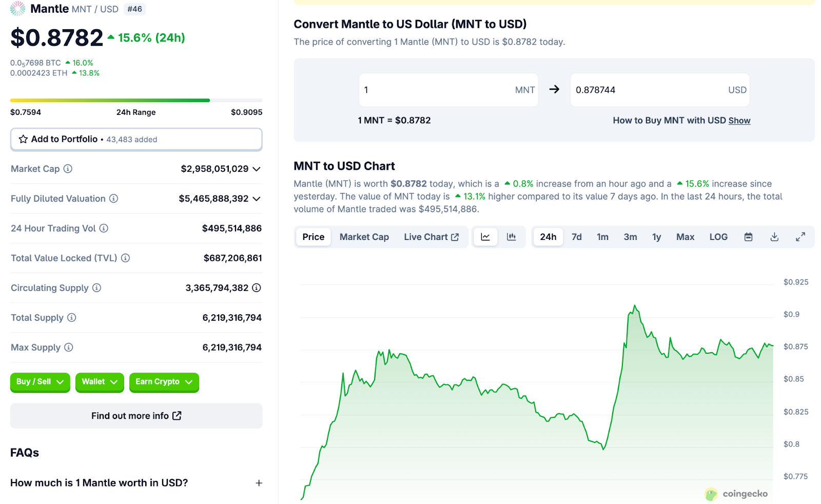Toggle LOG scale on the chart
Viewport: 821px width, 504px height.
pyautogui.click(x=718, y=237)
